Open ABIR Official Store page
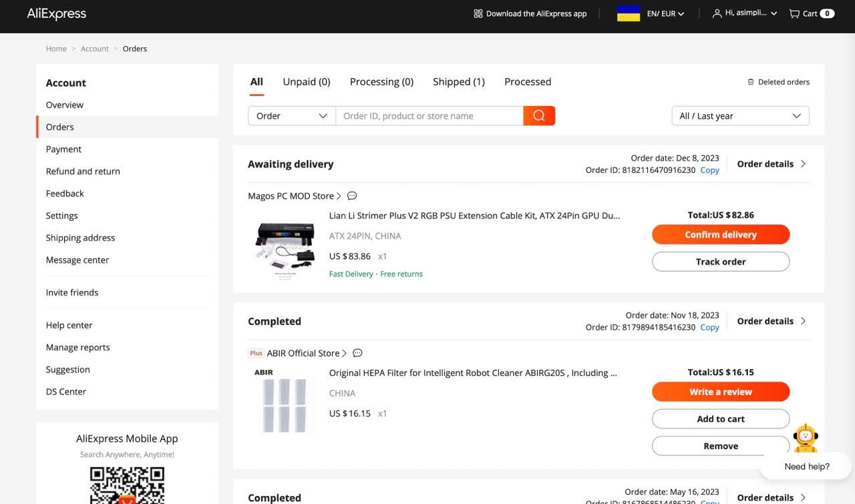855x504 pixels. (307, 353)
